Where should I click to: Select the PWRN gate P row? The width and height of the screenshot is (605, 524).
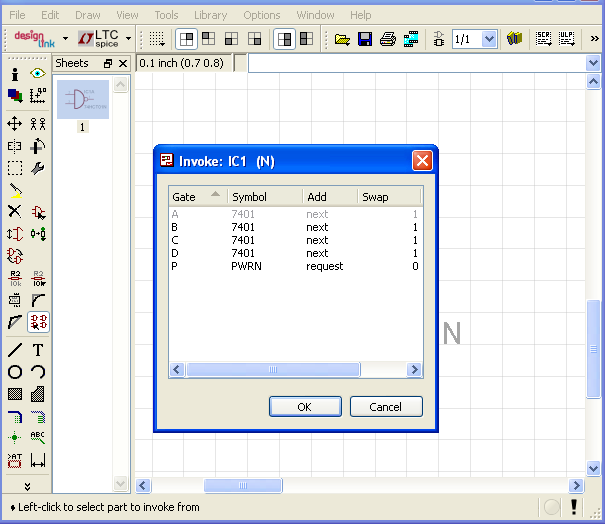point(295,266)
